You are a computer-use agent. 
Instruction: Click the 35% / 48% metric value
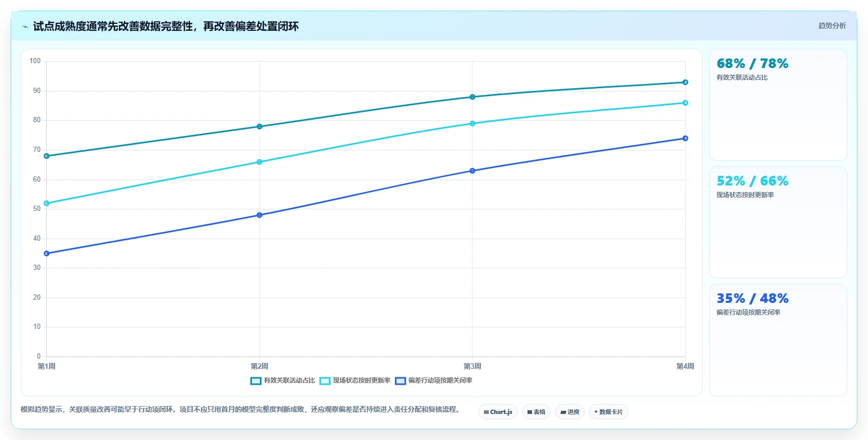click(x=752, y=299)
